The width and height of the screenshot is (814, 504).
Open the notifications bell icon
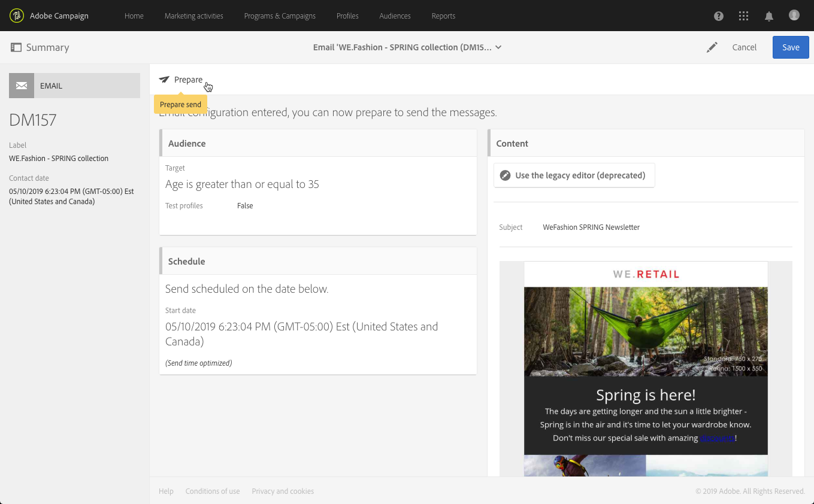click(x=769, y=16)
